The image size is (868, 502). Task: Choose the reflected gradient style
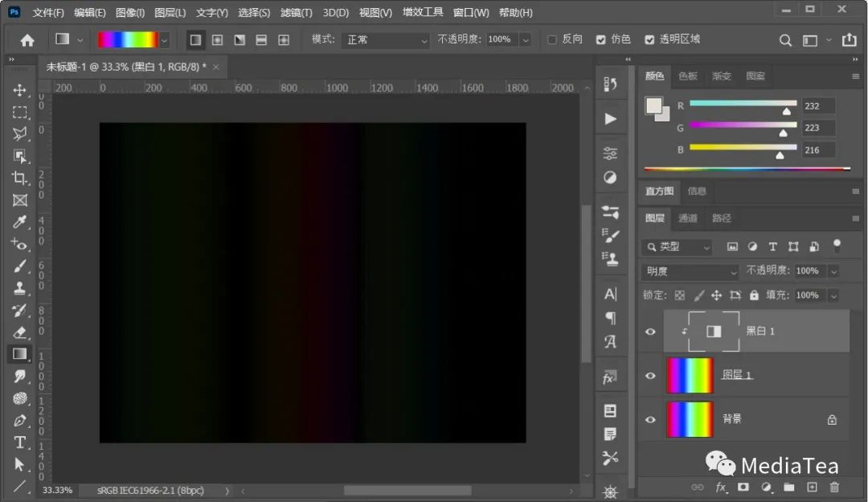261,40
